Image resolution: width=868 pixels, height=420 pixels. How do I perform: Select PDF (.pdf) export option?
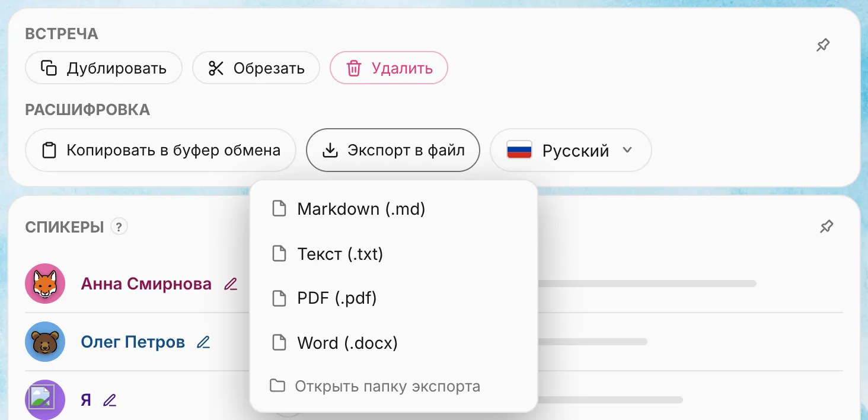pos(394,298)
